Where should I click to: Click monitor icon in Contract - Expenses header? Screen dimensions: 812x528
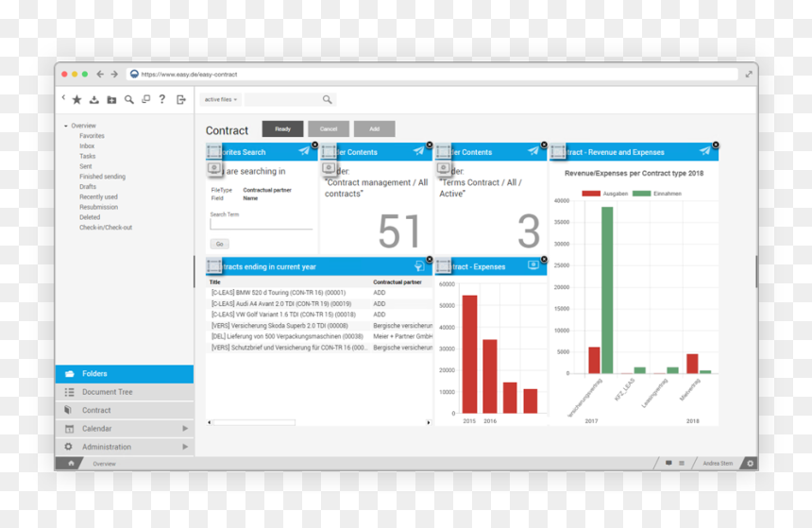pyautogui.click(x=533, y=265)
